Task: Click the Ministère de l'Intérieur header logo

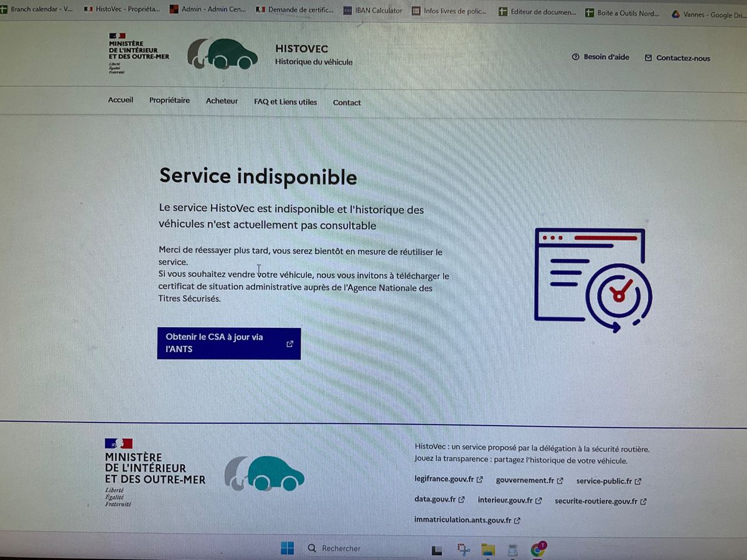Action: click(x=138, y=53)
